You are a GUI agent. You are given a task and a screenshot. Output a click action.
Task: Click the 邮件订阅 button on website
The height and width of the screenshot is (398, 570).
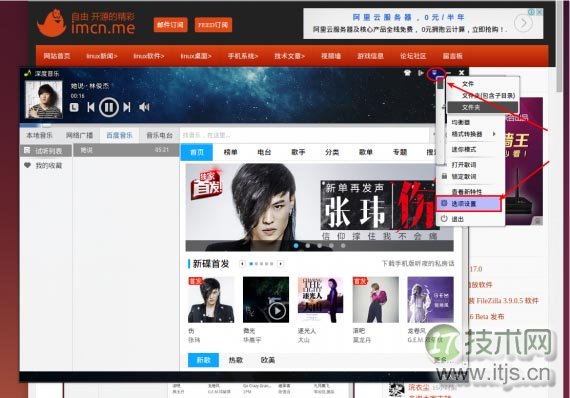(x=170, y=25)
